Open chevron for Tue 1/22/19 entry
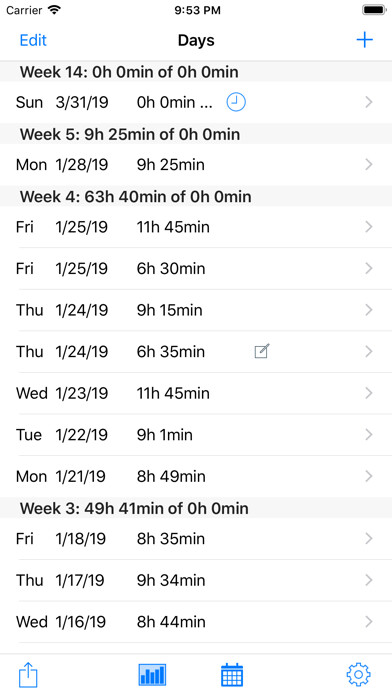The width and height of the screenshot is (392, 696). click(368, 435)
